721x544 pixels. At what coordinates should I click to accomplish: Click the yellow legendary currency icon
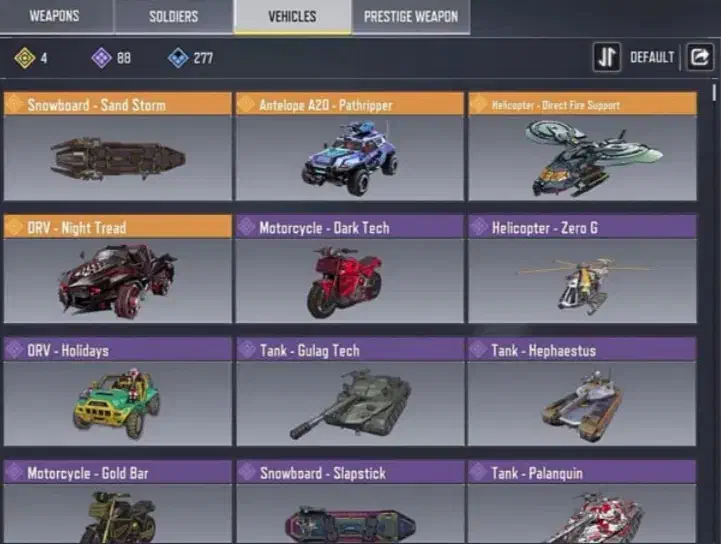pyautogui.click(x=24, y=58)
